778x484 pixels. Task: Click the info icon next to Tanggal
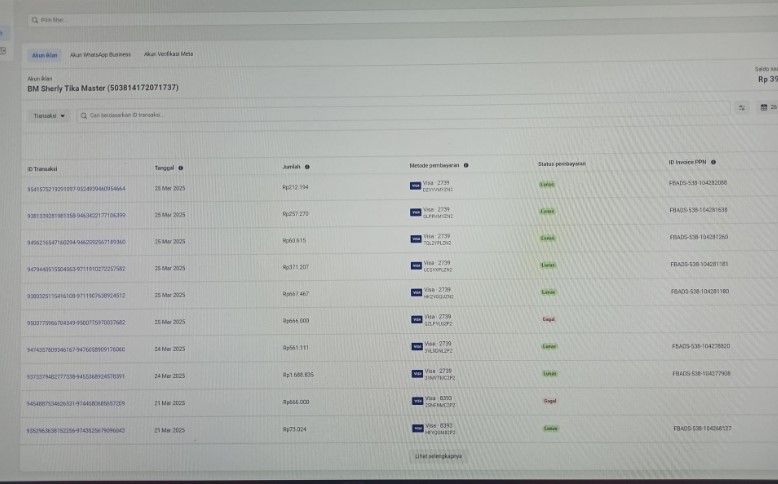coord(181,168)
